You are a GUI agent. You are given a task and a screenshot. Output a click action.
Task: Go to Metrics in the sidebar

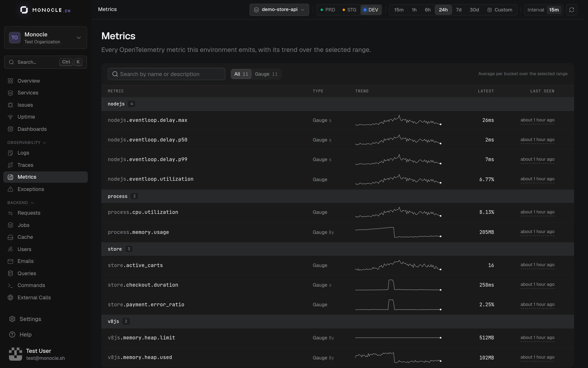click(46, 177)
